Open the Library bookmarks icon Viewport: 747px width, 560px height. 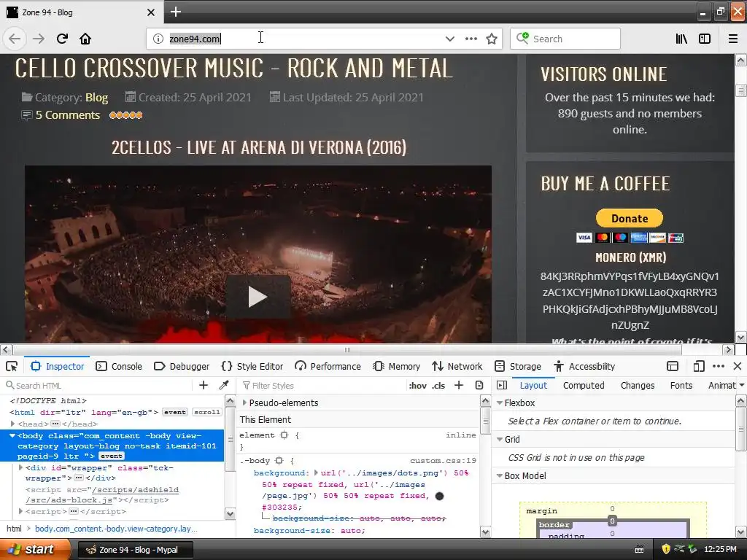point(681,39)
